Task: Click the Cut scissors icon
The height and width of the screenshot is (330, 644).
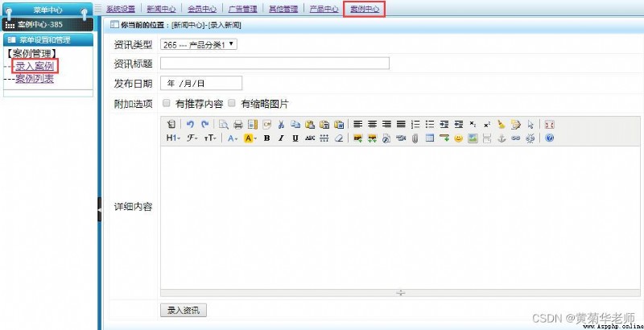Action: click(281, 125)
